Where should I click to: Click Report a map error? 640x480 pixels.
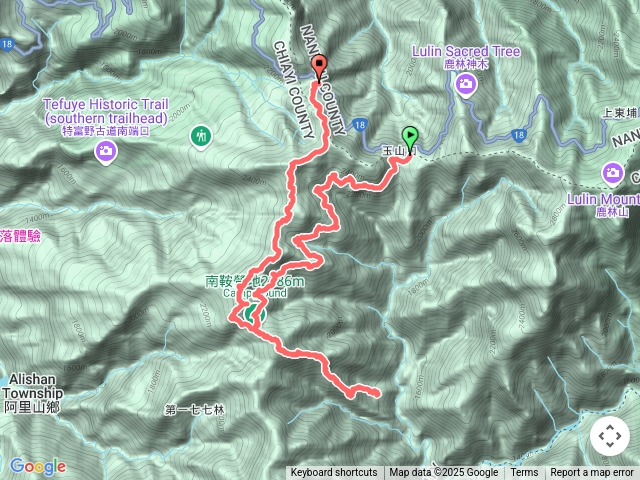click(591, 473)
